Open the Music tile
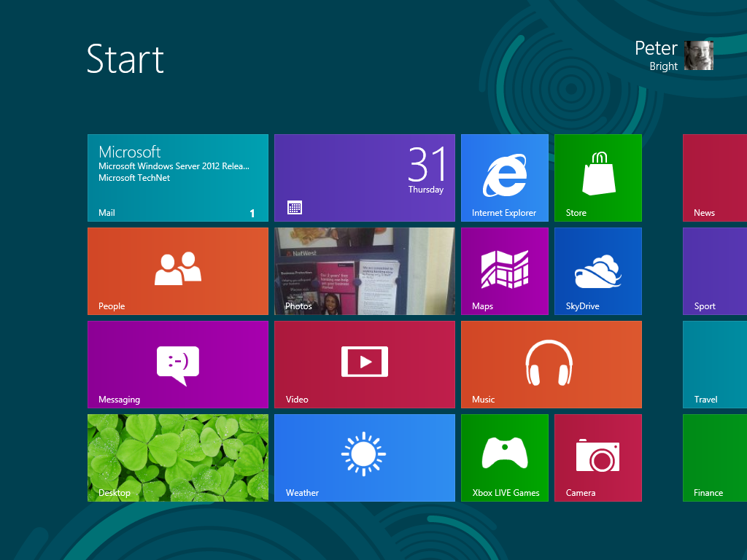 pos(551,364)
